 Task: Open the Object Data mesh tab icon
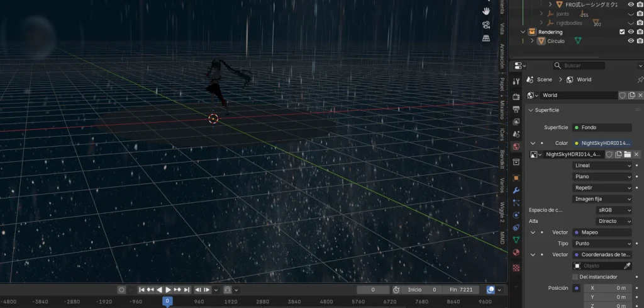[x=516, y=240]
